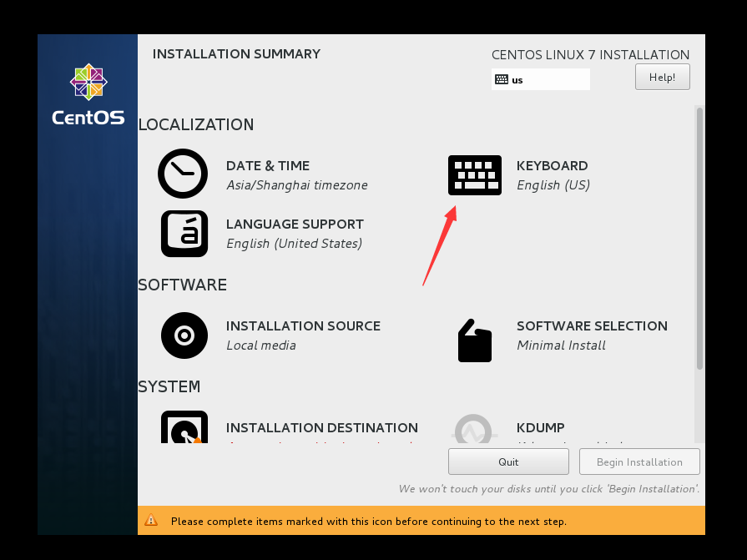Click the Help! button
Screen dimensions: 747x560
pos(662,77)
